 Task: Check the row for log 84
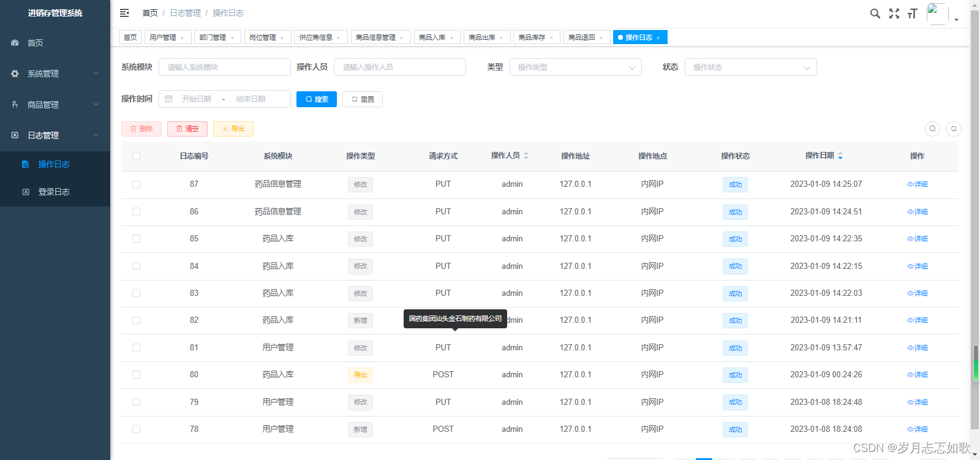coord(136,266)
